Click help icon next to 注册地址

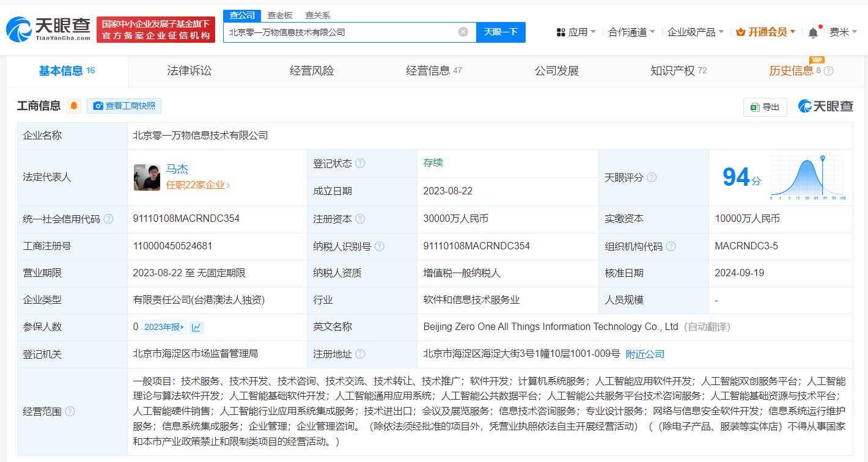pyautogui.click(x=360, y=354)
